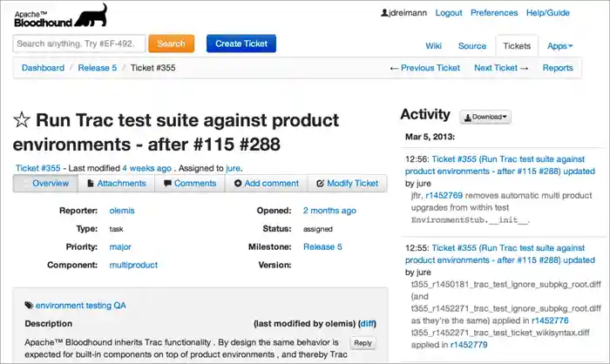Go to Previous Ticket
610x364 pixels.
(x=425, y=68)
